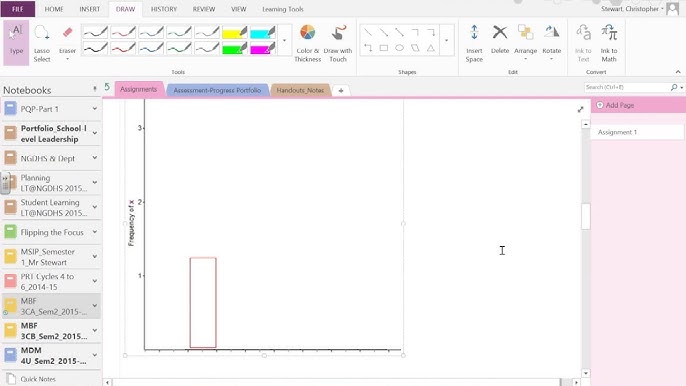Open Quick Notes
This screenshot has height=386, width=686.
click(x=38, y=379)
